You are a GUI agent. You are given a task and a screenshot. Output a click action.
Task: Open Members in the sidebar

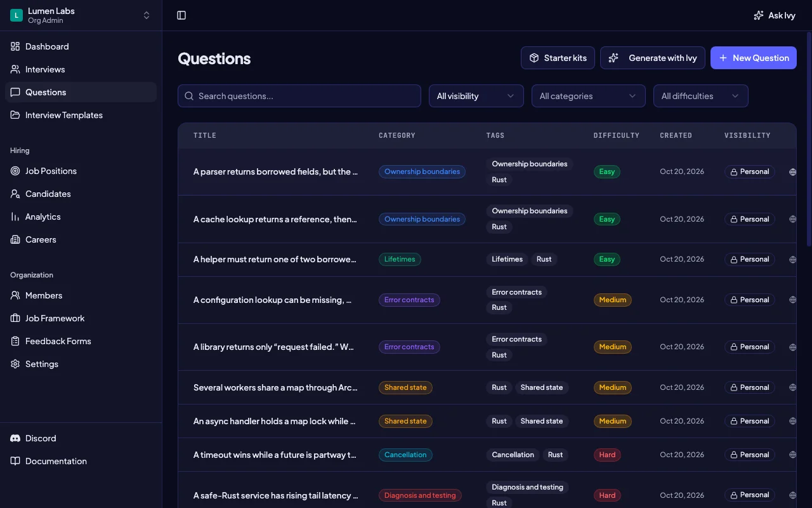click(x=81, y=295)
